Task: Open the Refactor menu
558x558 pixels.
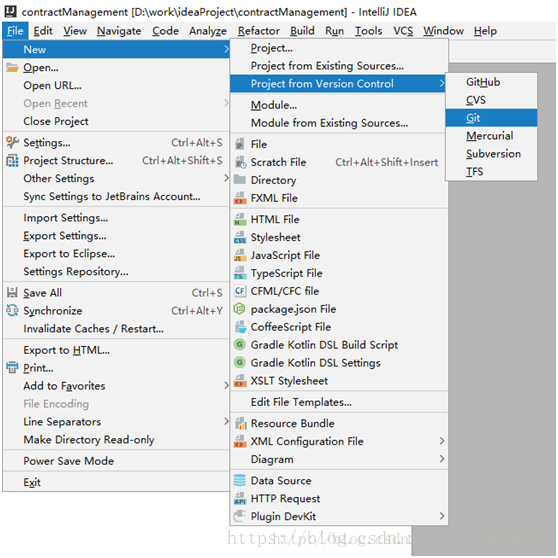Action: (x=259, y=31)
